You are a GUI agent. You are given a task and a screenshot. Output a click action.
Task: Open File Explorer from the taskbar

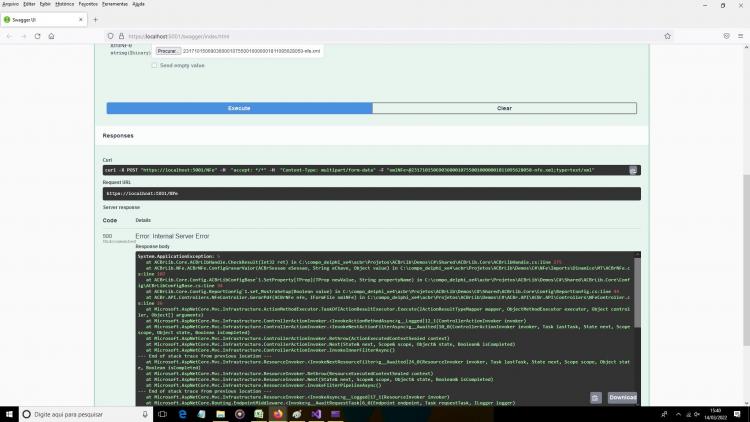pos(221,414)
